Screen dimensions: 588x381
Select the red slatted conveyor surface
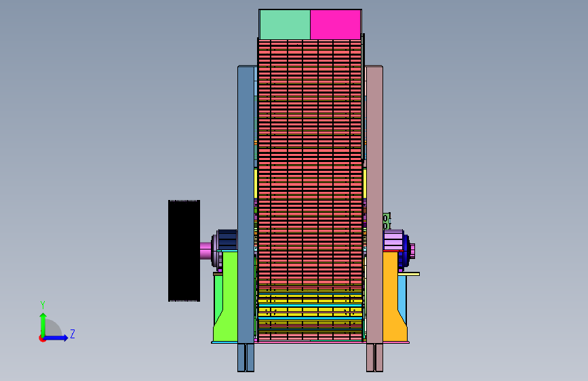pyautogui.click(x=310, y=161)
